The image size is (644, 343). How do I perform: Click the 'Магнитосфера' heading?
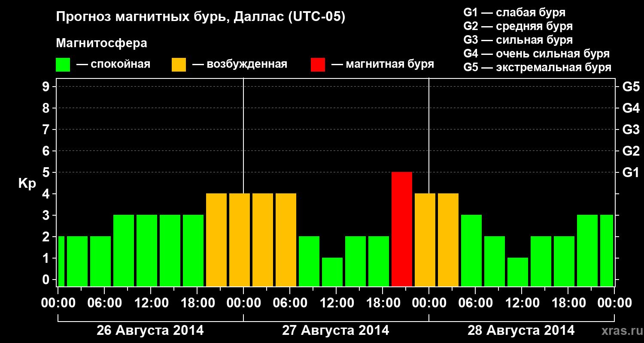tap(101, 43)
